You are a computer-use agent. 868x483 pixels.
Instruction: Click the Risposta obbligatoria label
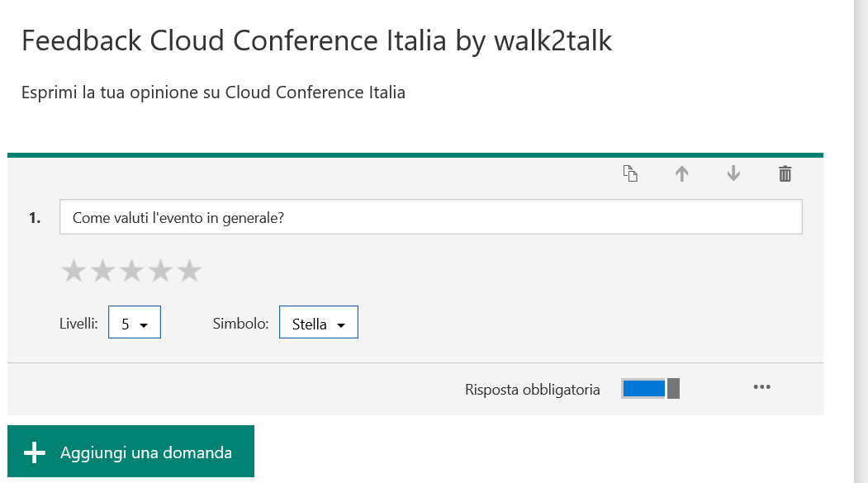click(x=533, y=390)
